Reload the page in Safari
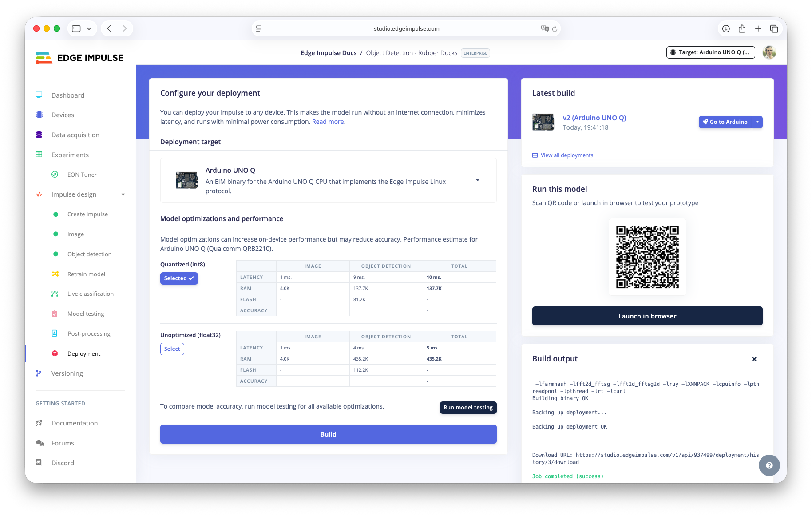The image size is (812, 516). pos(555,29)
